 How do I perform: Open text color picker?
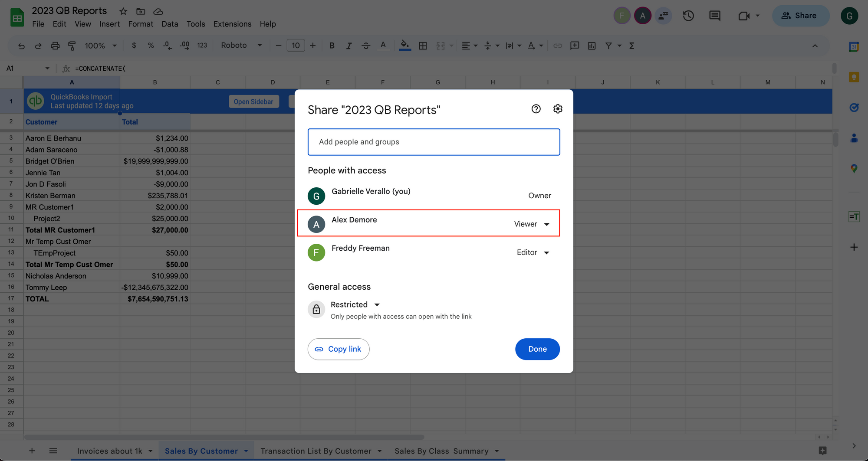[x=383, y=46]
